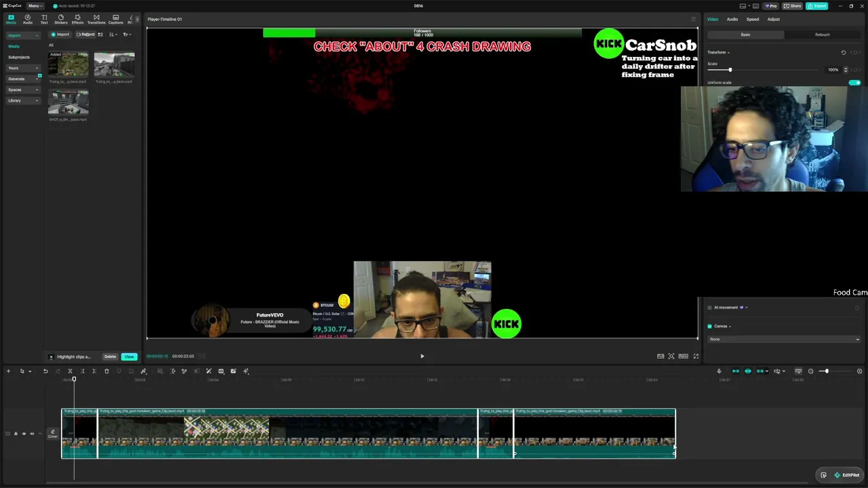The image size is (868, 488).
Task: Zoom in the timeline with plus icon
Action: [859, 371]
